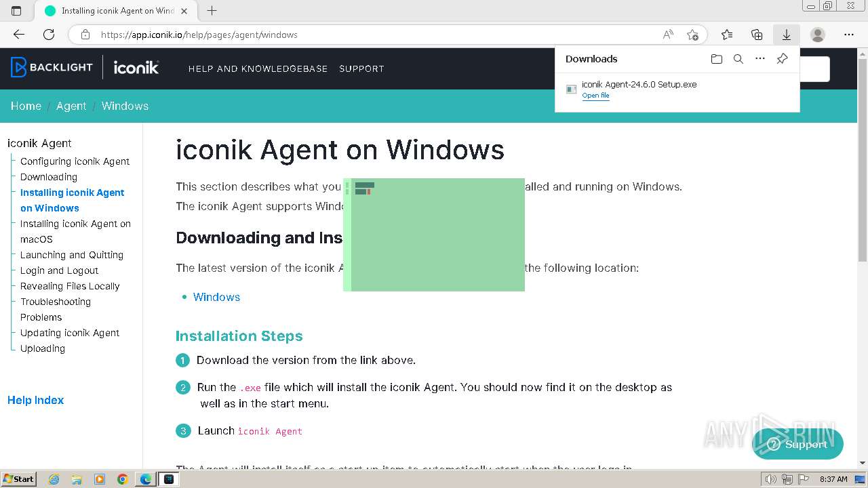Click the browser back arrow
The height and width of the screenshot is (488, 868).
point(19,35)
